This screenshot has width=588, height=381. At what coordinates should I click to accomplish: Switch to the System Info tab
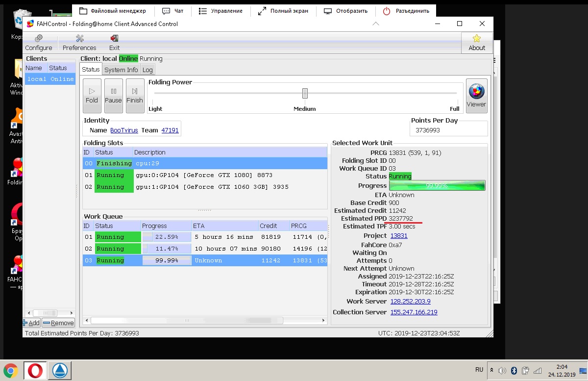click(121, 70)
